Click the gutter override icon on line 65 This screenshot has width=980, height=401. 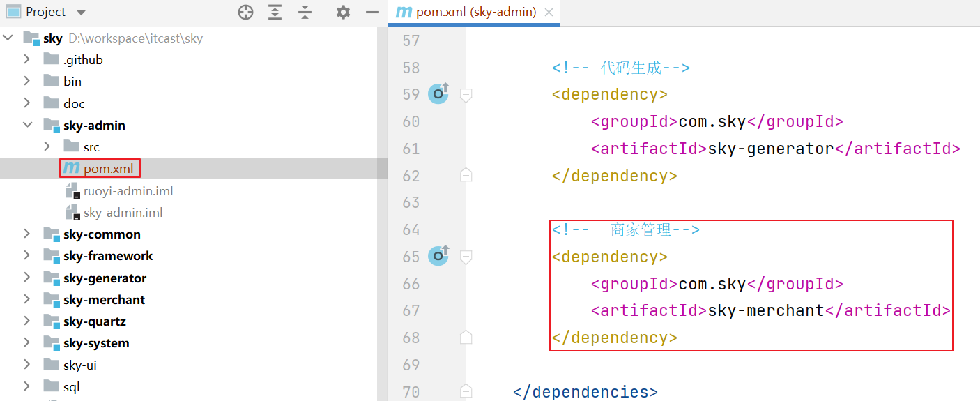click(438, 256)
